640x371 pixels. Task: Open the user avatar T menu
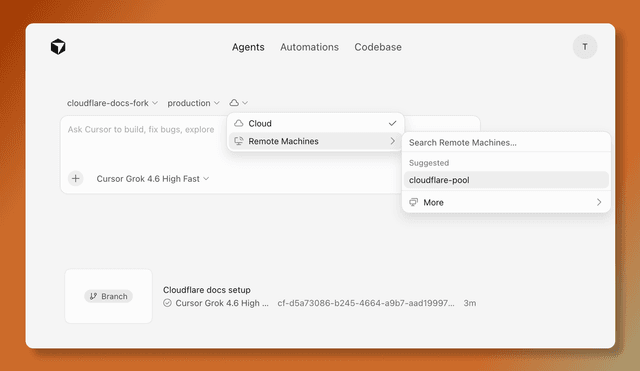(x=584, y=47)
